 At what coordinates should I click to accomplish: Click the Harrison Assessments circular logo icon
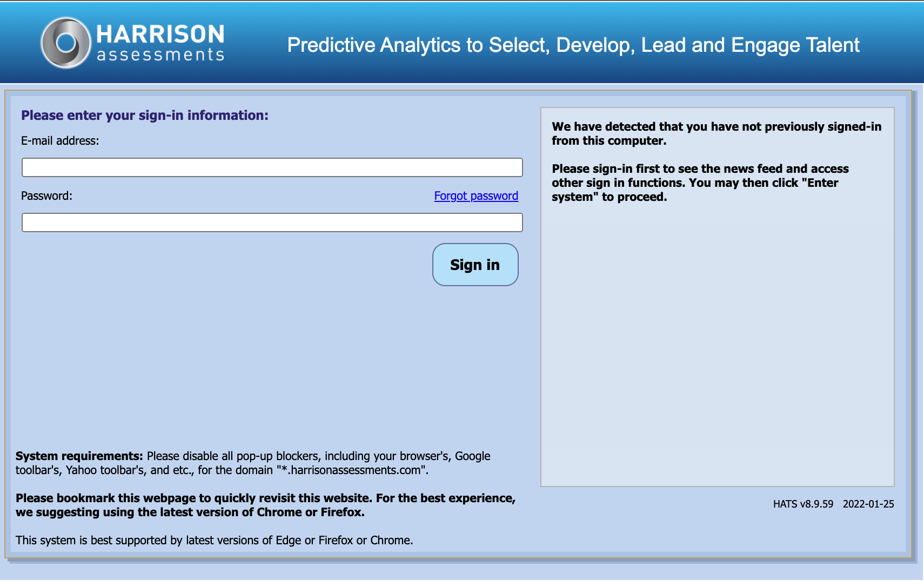point(65,43)
